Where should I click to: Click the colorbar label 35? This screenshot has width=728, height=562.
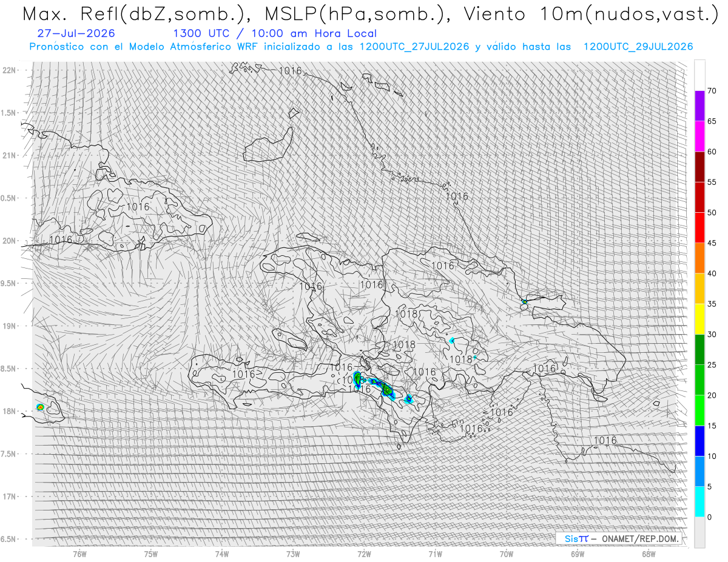click(x=712, y=304)
